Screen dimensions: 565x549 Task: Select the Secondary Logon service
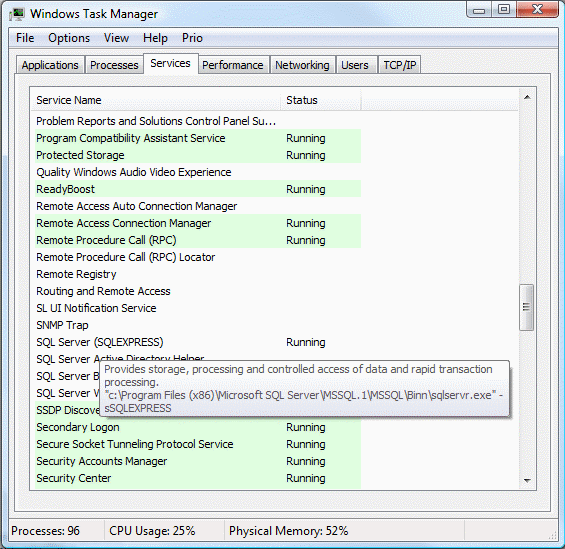coord(197,427)
